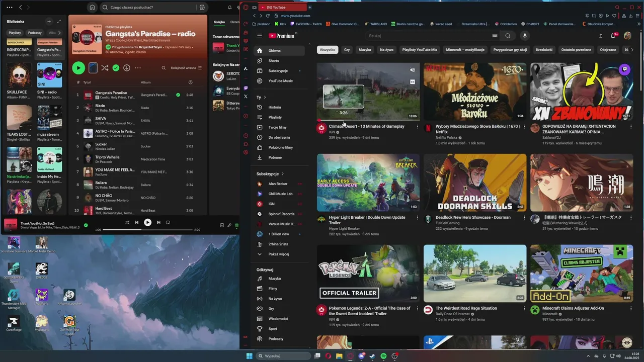This screenshot has width=644, height=362.
Task: Open playlist more options three dots
Action: tap(138, 68)
